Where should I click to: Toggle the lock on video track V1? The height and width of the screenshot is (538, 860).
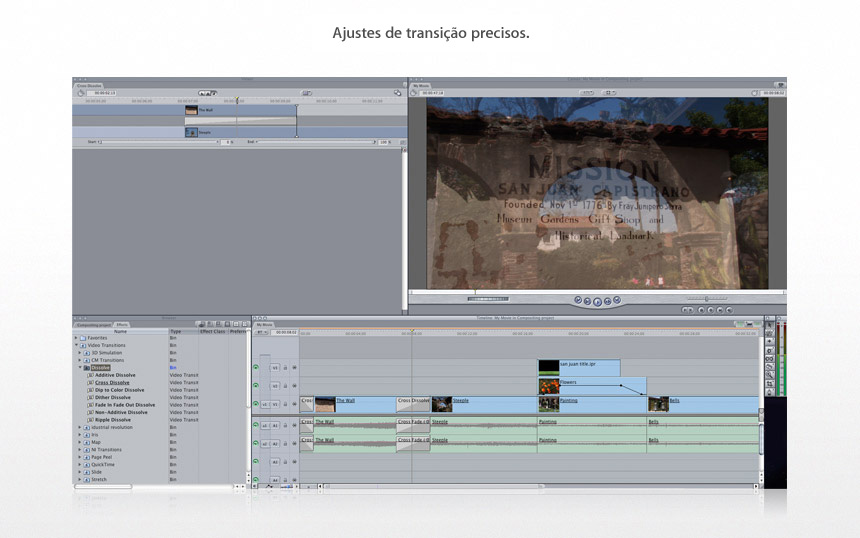click(285, 404)
